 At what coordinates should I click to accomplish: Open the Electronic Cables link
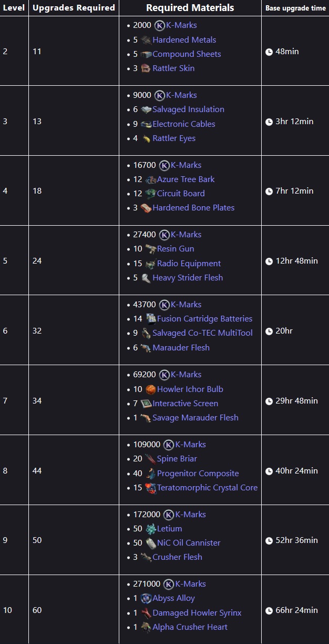point(184,124)
